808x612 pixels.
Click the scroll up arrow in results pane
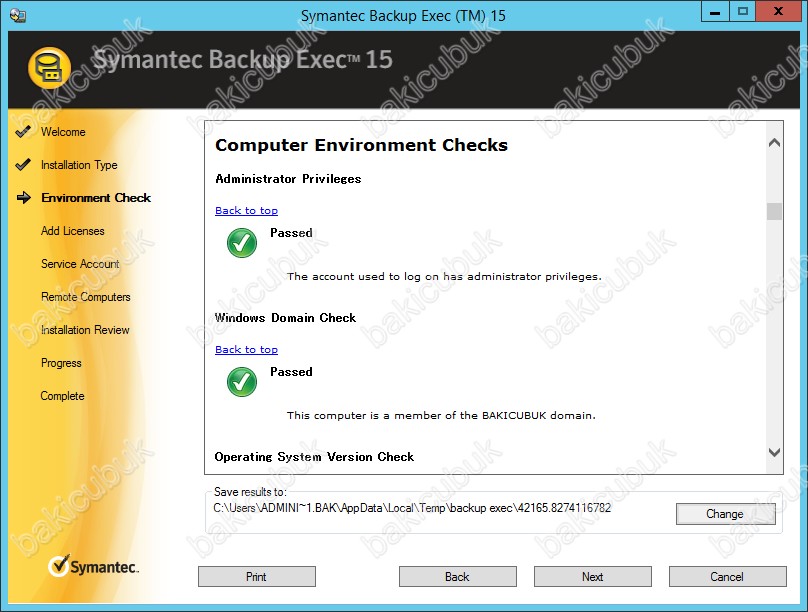tap(774, 143)
